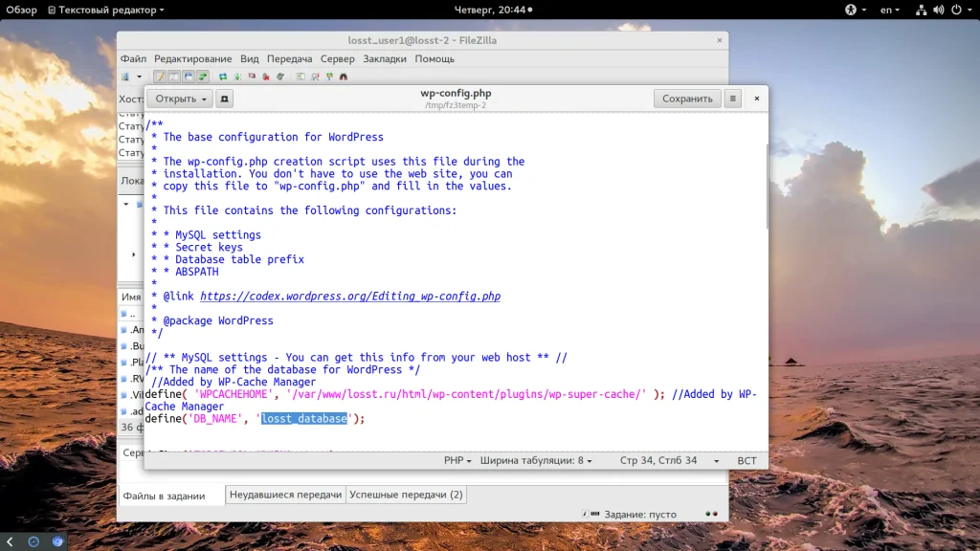The width and height of the screenshot is (980, 551).
Task: Open FileZilla Site Manager icon
Action: click(x=125, y=77)
